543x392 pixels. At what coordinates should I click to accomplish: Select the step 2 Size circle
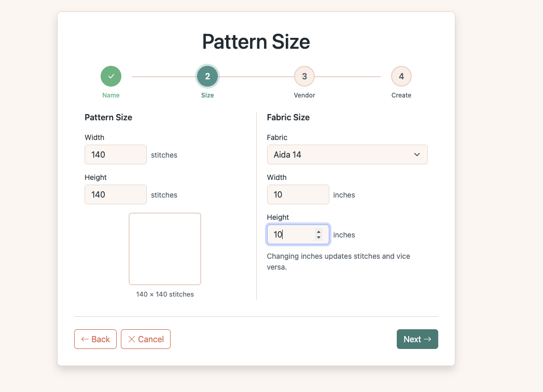[x=207, y=76]
